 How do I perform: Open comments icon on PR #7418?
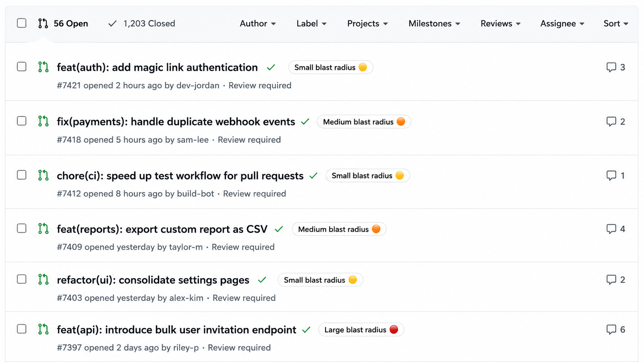point(611,122)
